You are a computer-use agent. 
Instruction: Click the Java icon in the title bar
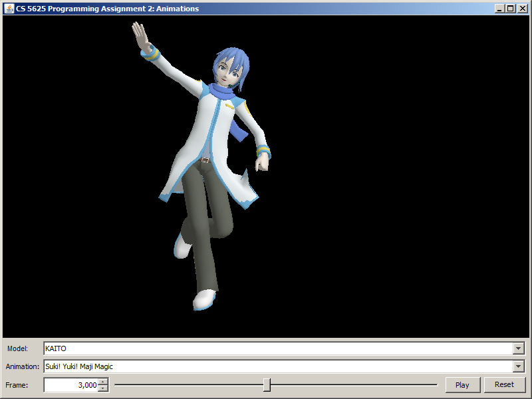[x=9, y=9]
